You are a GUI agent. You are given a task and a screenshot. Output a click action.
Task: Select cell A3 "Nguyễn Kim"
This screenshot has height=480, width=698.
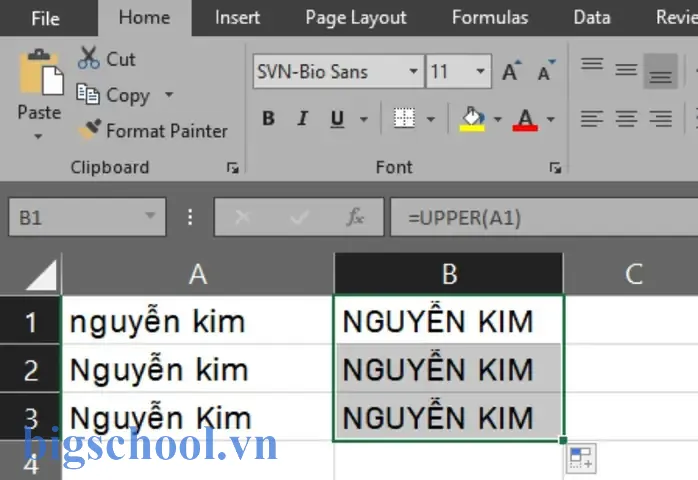tap(198, 417)
